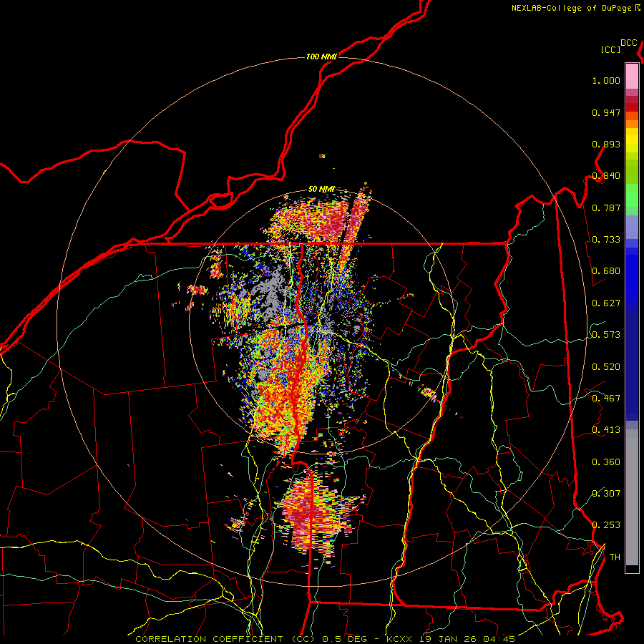Screen dimensions: 644x644
Task: Click the [CC] legend unit label
Action: (610, 49)
